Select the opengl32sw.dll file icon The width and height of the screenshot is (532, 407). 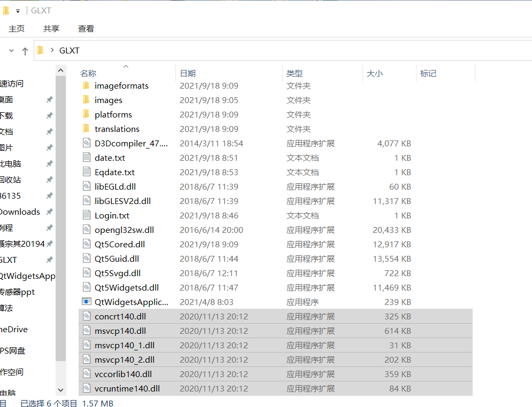pyautogui.click(x=87, y=230)
